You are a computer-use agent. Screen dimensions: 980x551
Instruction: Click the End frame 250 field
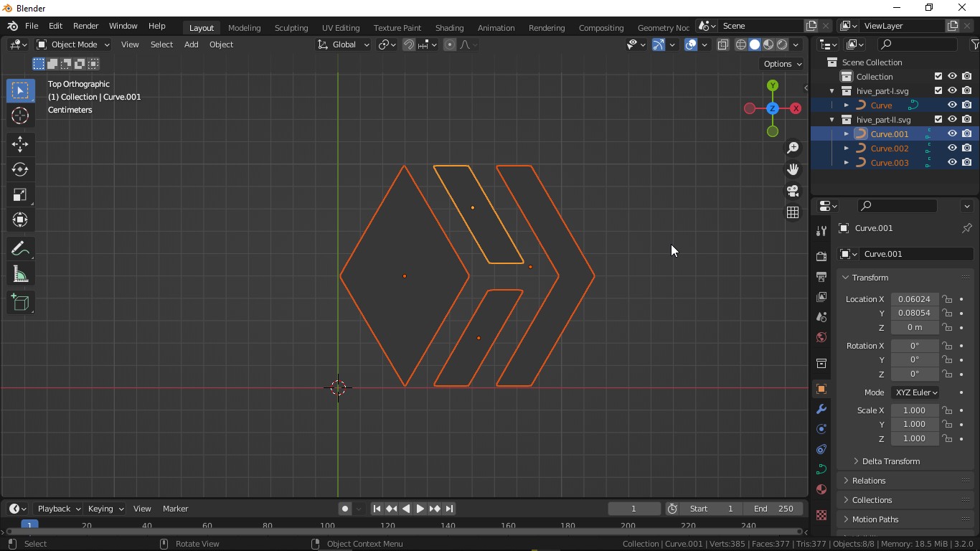coord(773,509)
